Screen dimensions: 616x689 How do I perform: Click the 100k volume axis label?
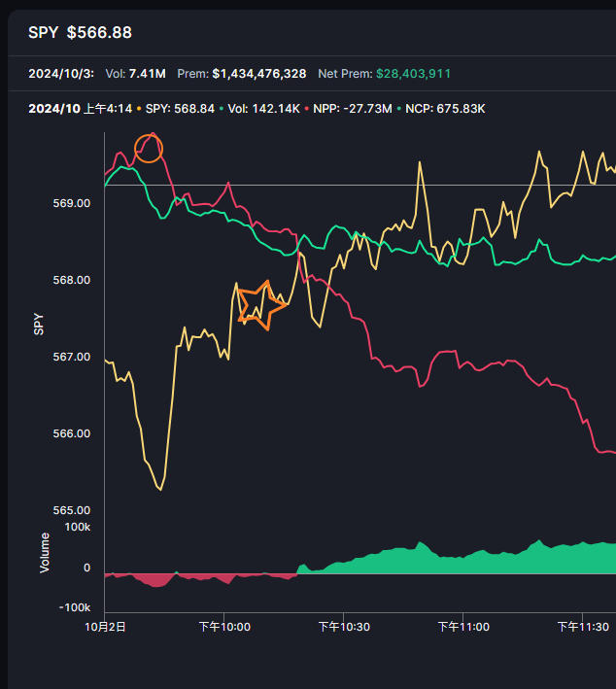77,527
